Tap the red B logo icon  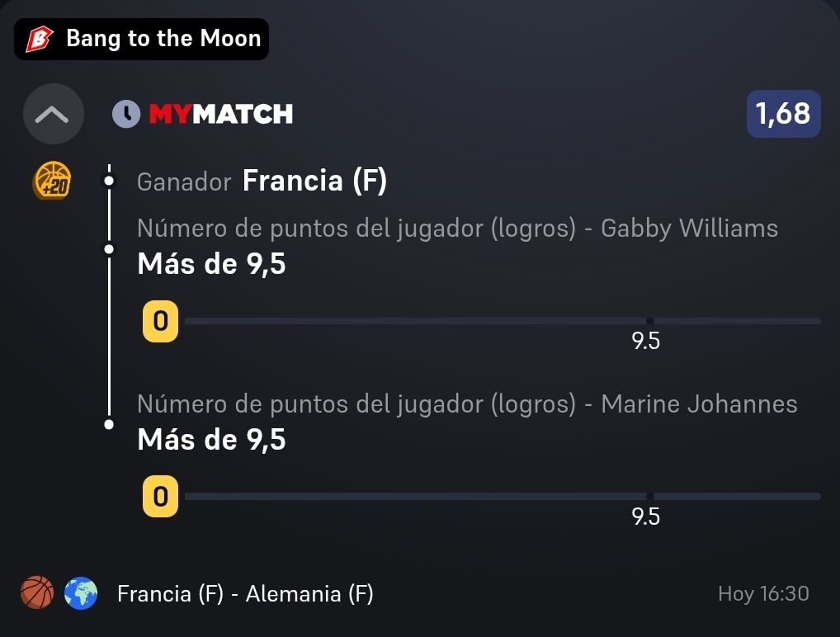40,39
